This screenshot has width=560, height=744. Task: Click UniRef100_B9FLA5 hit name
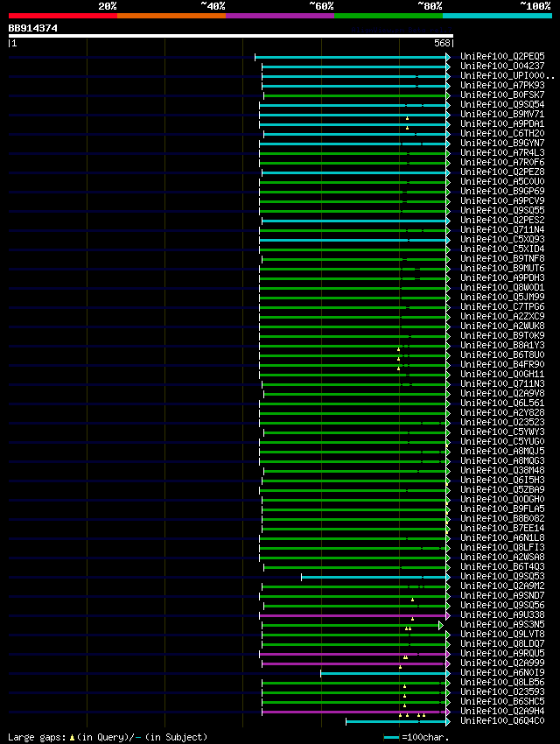coord(502,509)
